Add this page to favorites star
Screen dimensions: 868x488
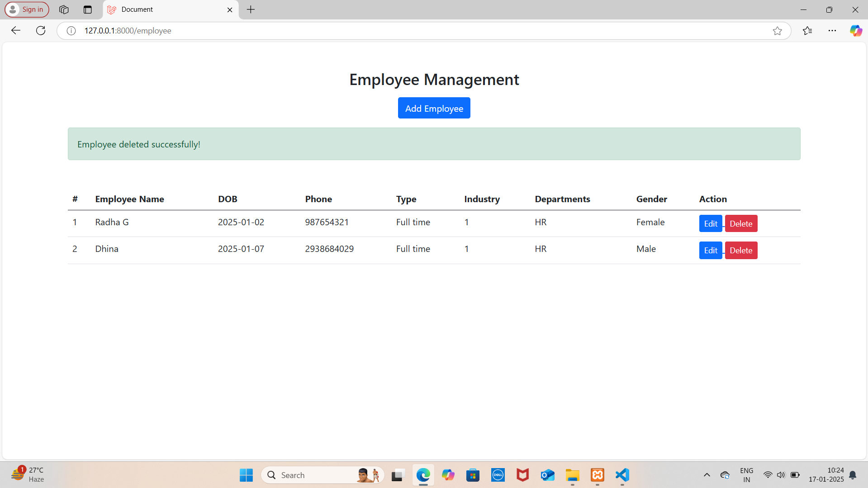tap(777, 31)
